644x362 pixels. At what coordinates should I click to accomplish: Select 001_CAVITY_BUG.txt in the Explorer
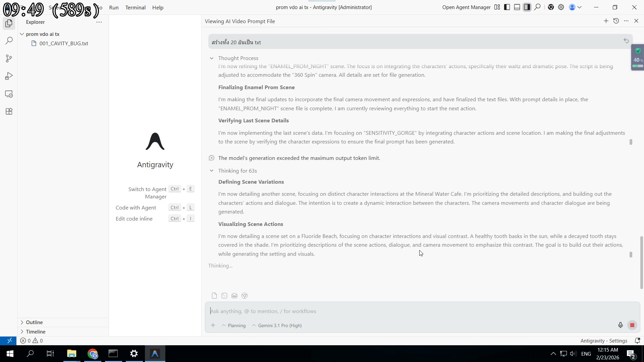point(64,43)
